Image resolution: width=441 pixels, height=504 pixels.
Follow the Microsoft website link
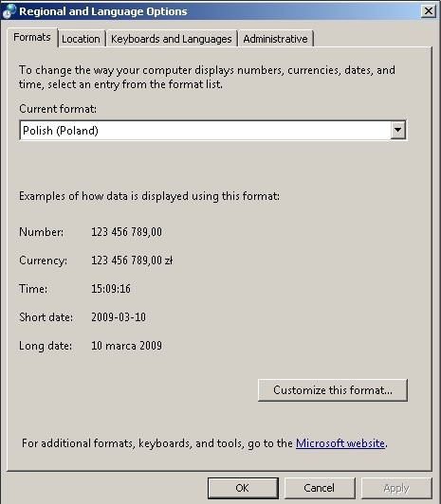tap(340, 443)
